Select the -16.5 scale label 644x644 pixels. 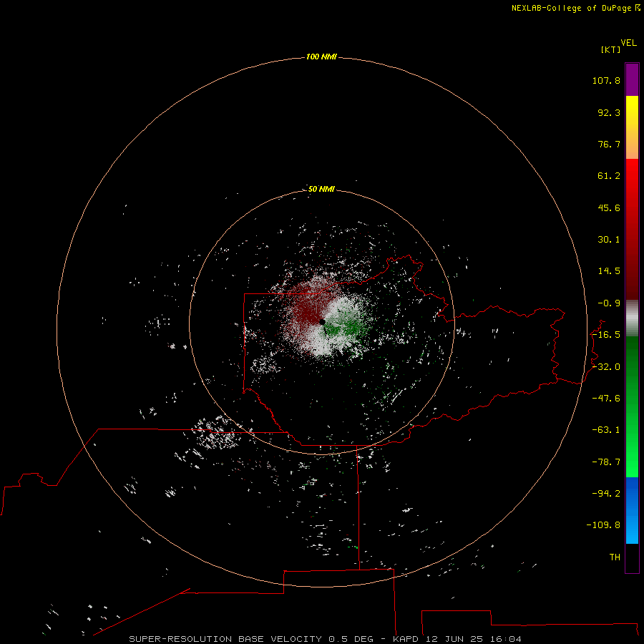pos(606,335)
